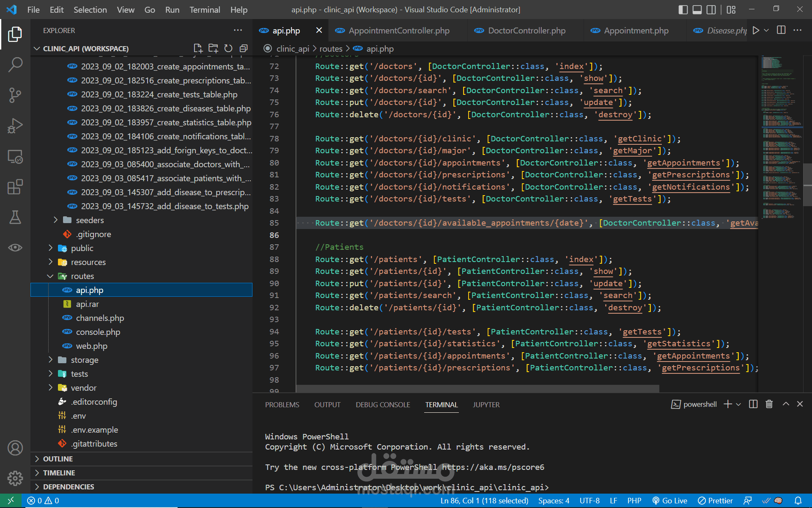Open the Search view in activity bar
812x508 pixels.
tap(15, 65)
